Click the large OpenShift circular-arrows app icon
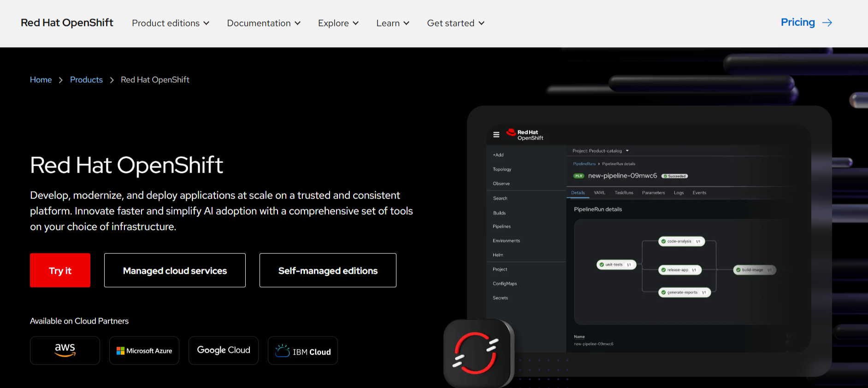 click(478, 353)
